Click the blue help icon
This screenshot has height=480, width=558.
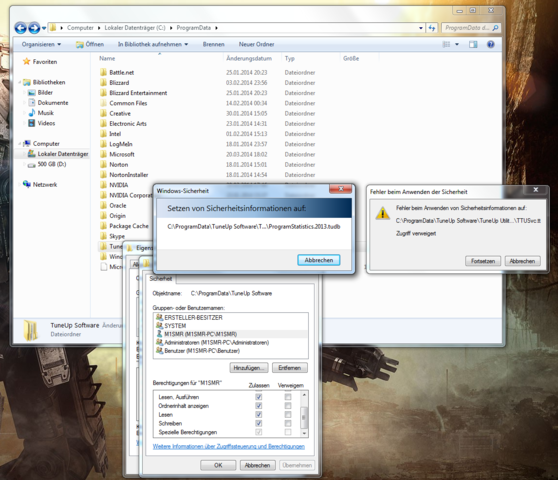(x=491, y=44)
